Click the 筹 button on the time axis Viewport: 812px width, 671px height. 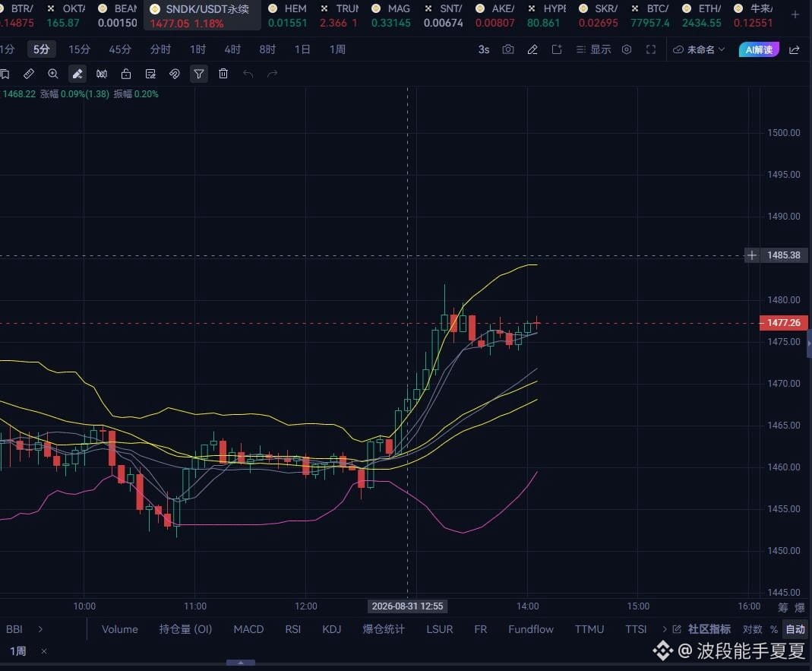point(783,606)
